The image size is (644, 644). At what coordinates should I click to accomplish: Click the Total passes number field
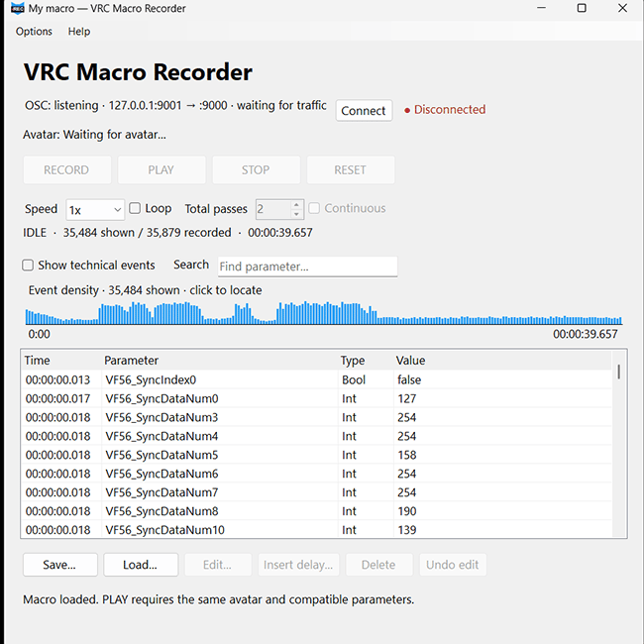272,209
